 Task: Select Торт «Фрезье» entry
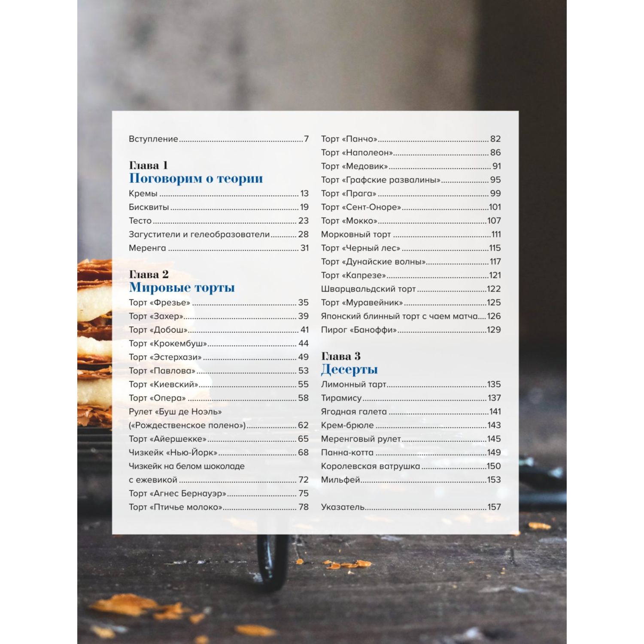tap(219, 302)
